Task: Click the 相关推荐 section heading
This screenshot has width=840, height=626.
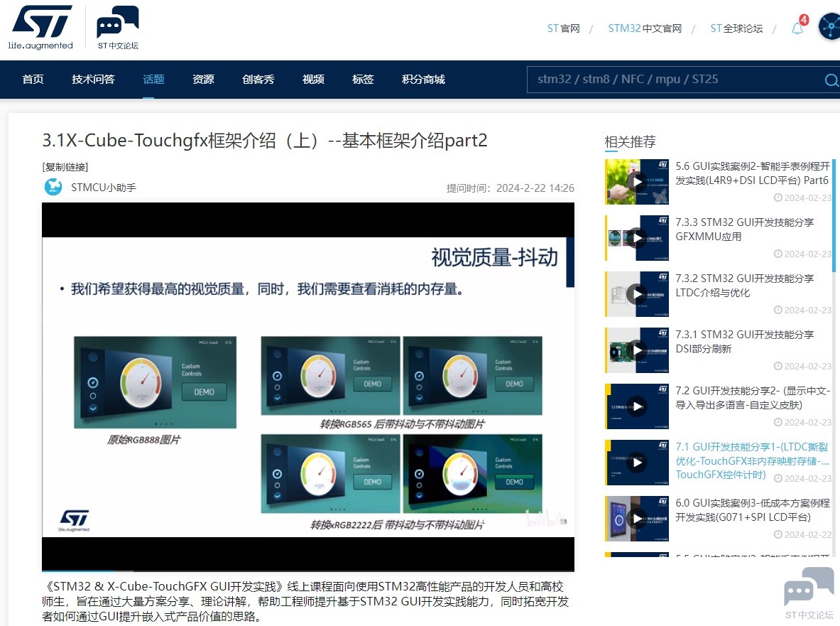Action: [630, 142]
